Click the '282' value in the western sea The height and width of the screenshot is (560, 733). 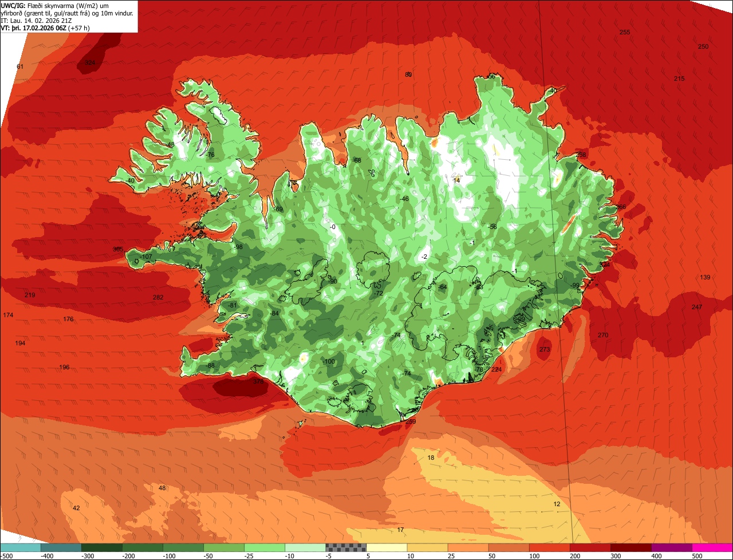pos(158,297)
